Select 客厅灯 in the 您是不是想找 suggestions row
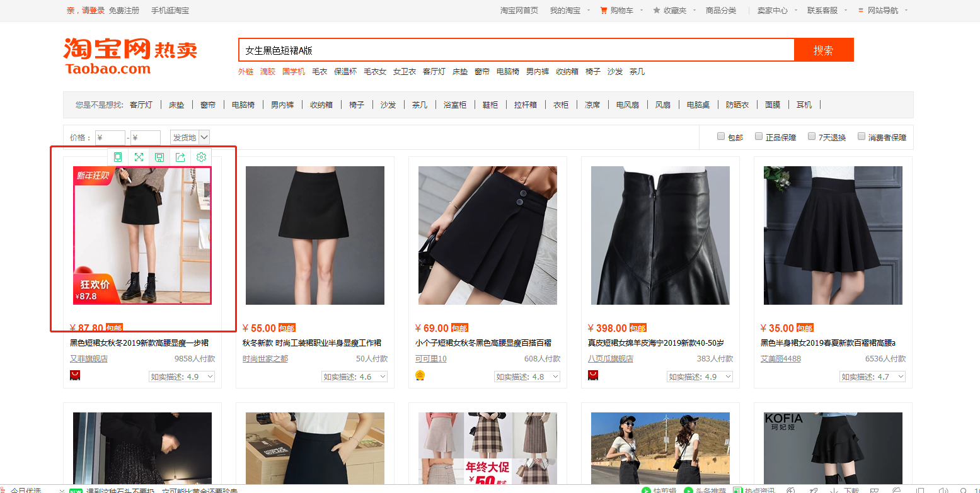 click(x=141, y=105)
